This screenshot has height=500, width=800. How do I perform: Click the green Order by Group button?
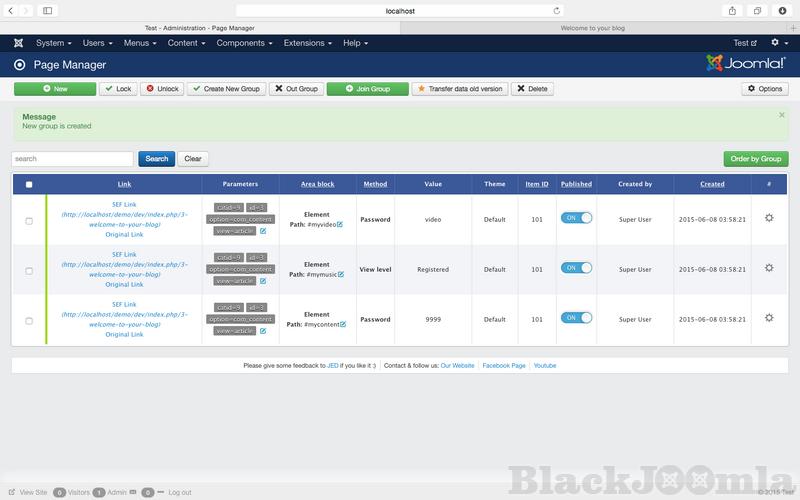(x=755, y=158)
